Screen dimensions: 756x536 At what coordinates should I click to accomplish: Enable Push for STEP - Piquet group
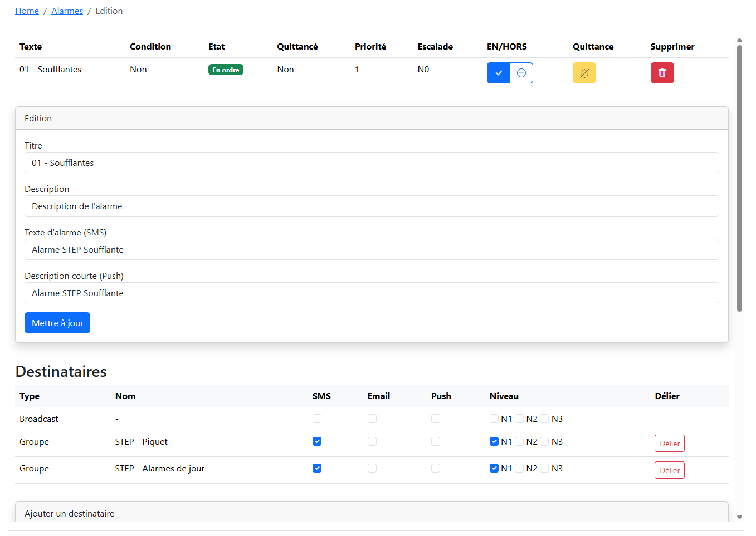click(x=436, y=441)
